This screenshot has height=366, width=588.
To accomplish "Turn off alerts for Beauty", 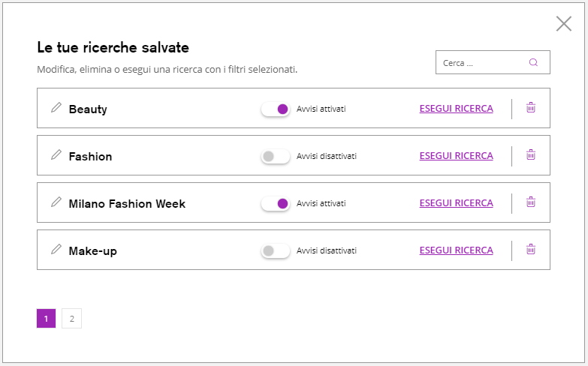I will tap(276, 109).
